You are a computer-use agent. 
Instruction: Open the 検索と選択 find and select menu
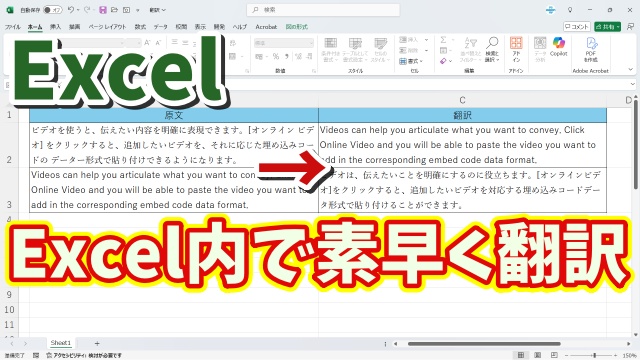click(492, 50)
